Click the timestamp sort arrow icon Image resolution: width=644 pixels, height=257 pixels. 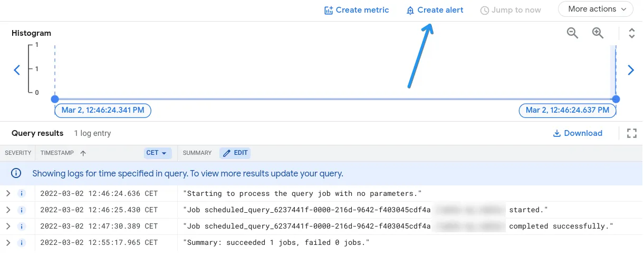point(83,153)
